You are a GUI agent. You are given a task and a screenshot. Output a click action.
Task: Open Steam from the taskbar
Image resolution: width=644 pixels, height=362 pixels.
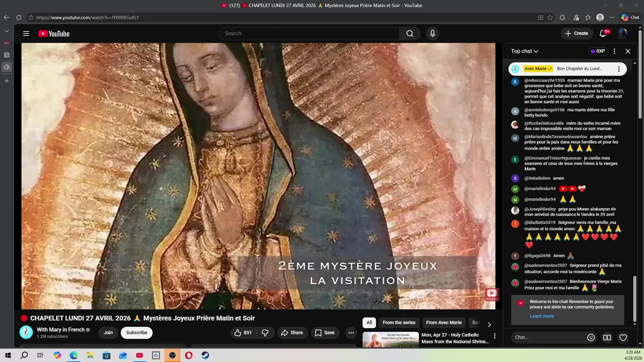click(205, 355)
